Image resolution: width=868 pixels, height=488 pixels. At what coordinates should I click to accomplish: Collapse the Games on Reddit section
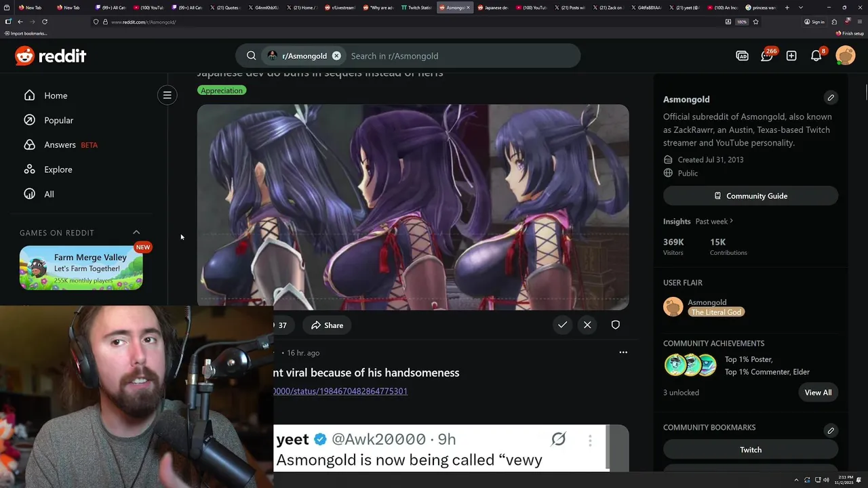coord(136,232)
